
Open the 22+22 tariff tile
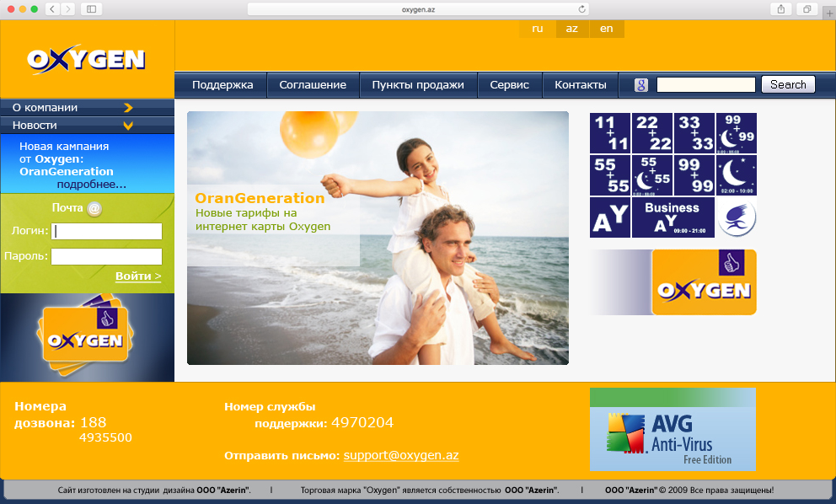[652, 133]
